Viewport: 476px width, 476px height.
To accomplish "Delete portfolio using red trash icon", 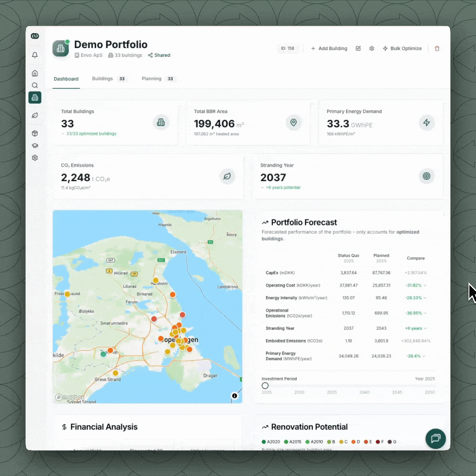I will pos(437,48).
